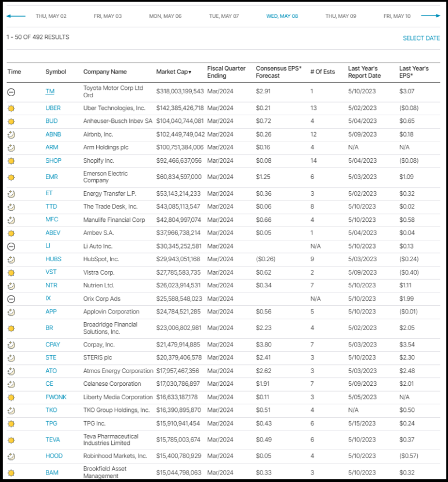The image size is (448, 482).
Task: Open the ATO stock symbol link
Action: (51, 371)
